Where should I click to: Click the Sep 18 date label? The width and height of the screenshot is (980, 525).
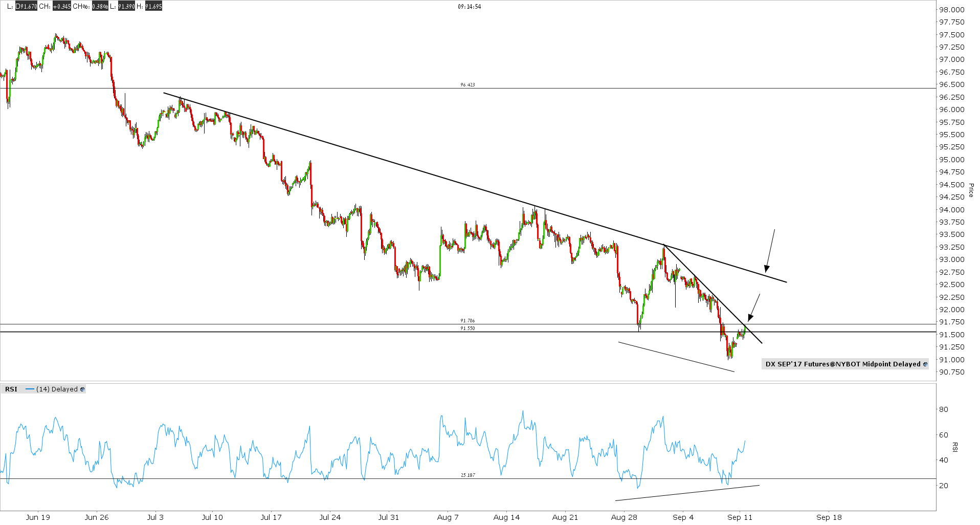829,517
